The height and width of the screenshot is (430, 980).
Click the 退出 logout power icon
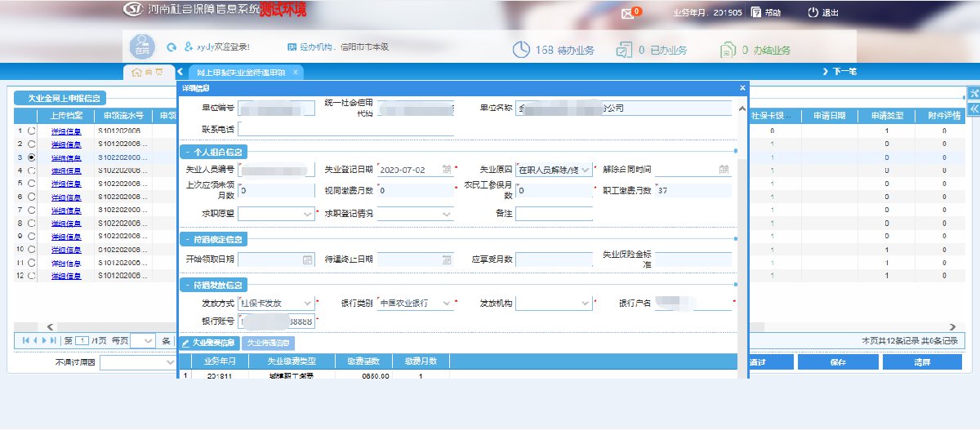pos(813,13)
